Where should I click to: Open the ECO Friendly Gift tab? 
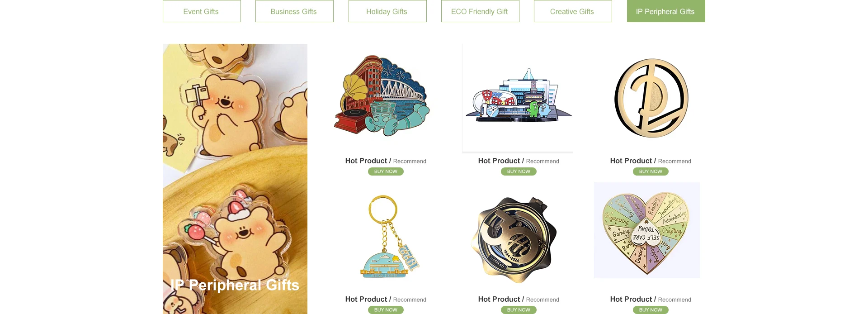[480, 11]
